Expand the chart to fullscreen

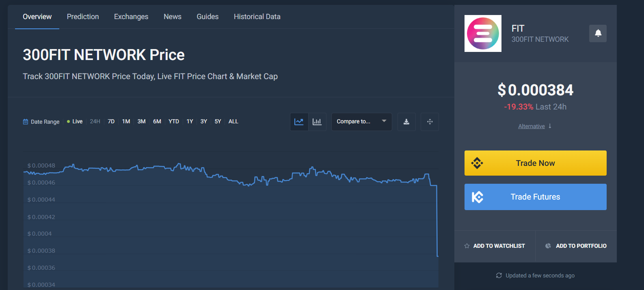pos(430,122)
